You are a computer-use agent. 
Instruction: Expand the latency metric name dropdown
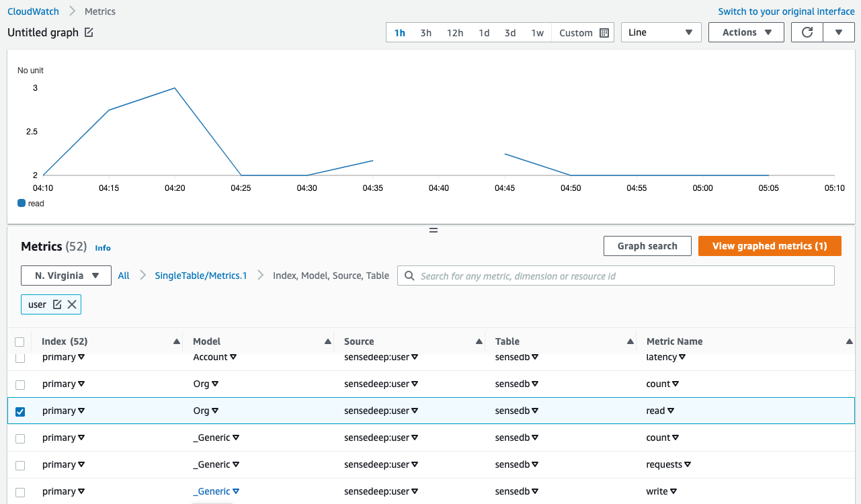click(x=682, y=358)
